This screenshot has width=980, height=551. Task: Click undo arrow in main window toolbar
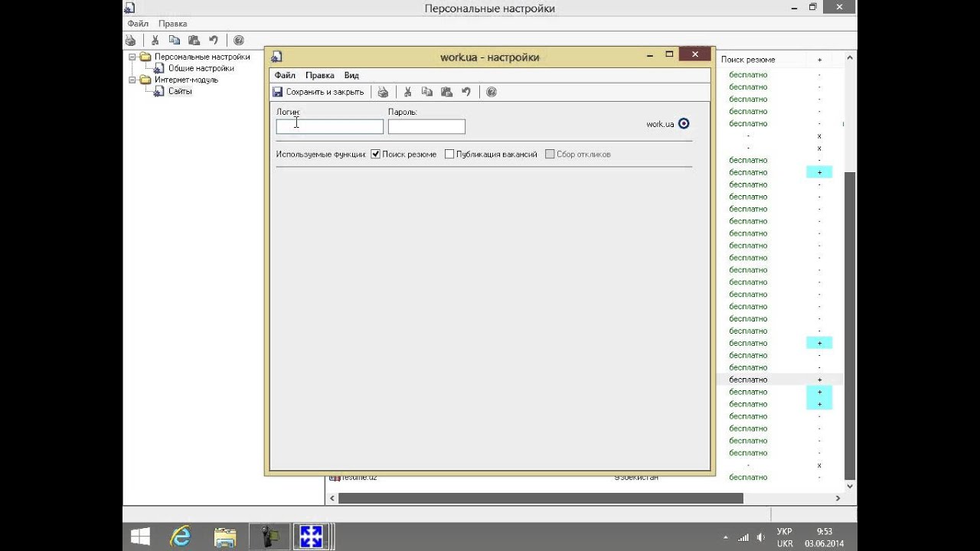click(214, 41)
